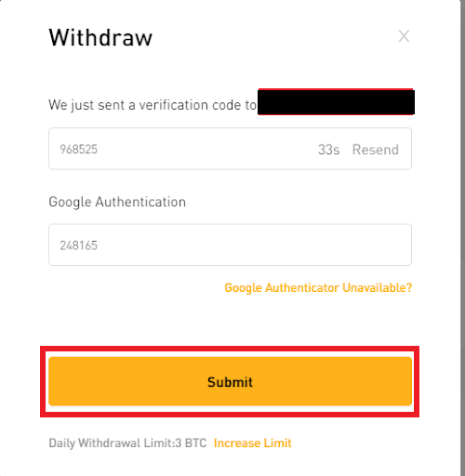Resend the verification code
This screenshot has height=476, width=465.
click(375, 150)
